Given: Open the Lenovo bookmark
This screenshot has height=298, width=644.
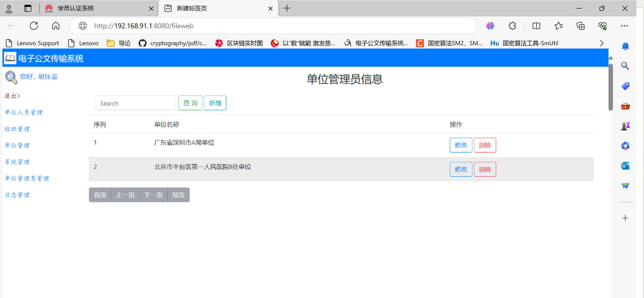Looking at the screenshot, I should 83,43.
